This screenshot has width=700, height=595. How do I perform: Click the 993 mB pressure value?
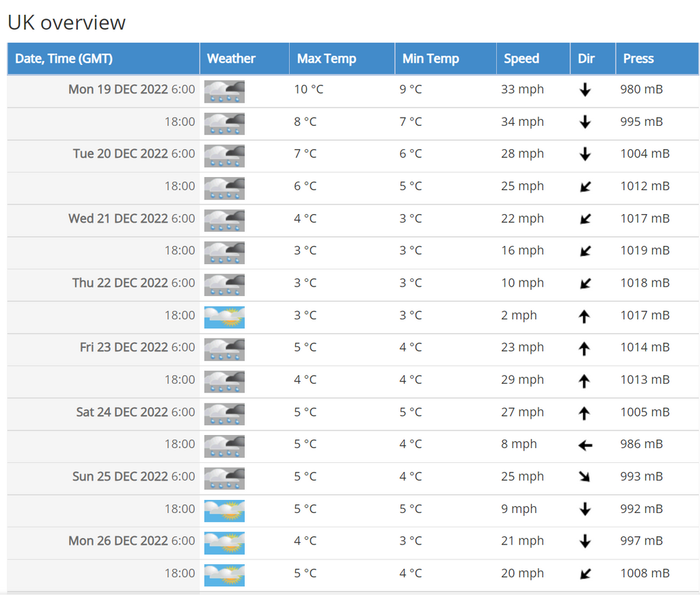tap(641, 476)
